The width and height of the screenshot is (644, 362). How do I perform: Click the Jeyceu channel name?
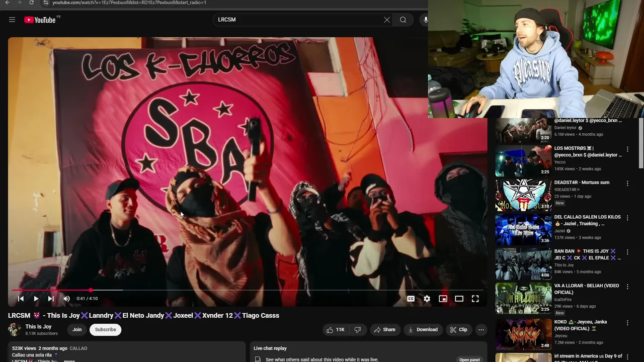click(x=561, y=335)
